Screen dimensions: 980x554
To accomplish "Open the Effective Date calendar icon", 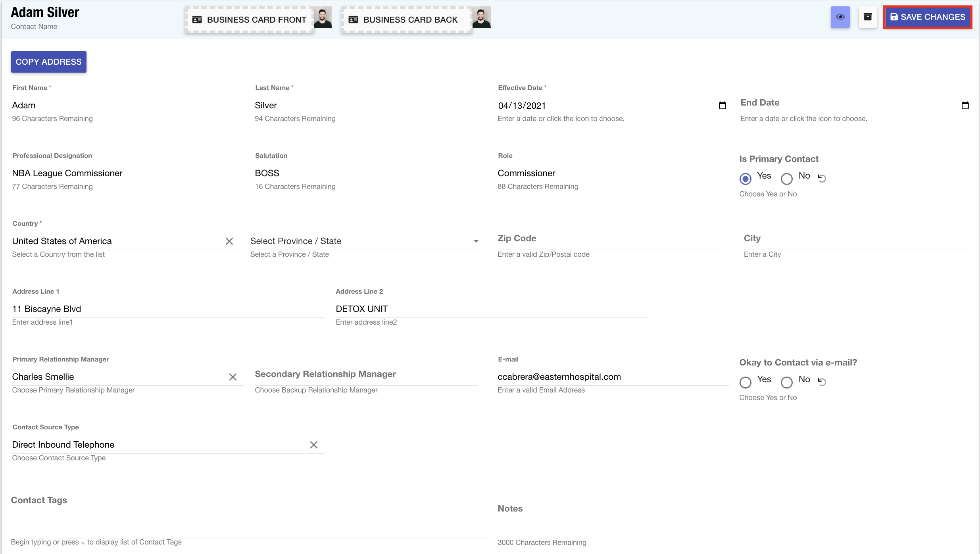I will pyautogui.click(x=722, y=106).
